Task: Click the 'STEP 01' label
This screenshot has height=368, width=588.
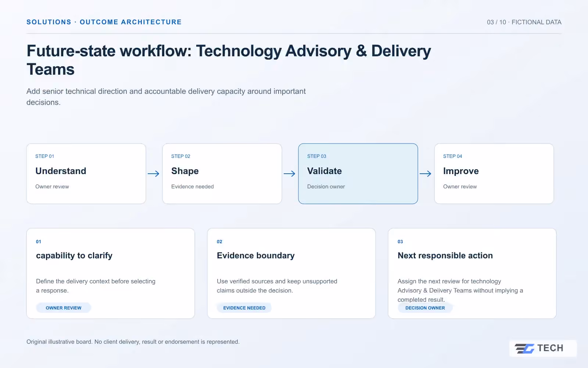Action: pos(45,156)
